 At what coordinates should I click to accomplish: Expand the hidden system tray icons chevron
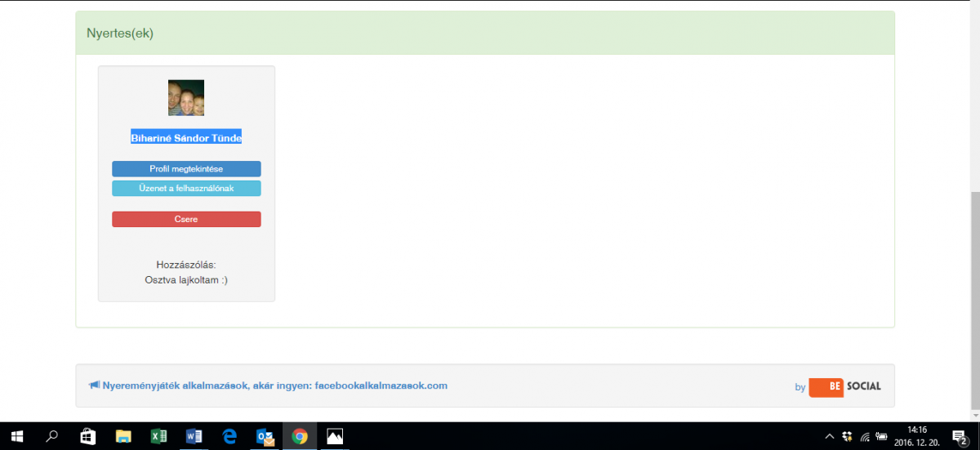(830, 436)
